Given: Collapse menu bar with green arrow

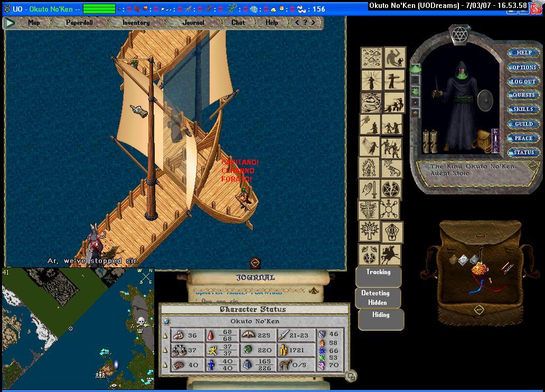Looking at the screenshot, I should (10, 23).
